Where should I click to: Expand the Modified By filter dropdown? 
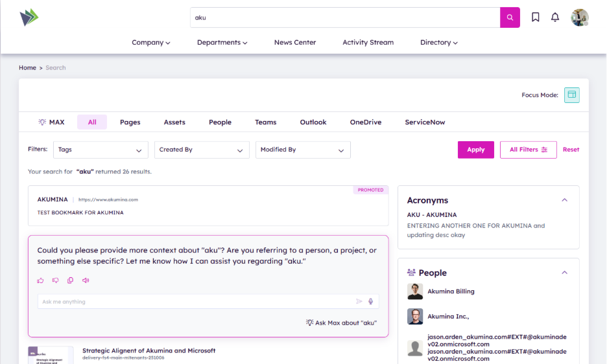click(303, 150)
